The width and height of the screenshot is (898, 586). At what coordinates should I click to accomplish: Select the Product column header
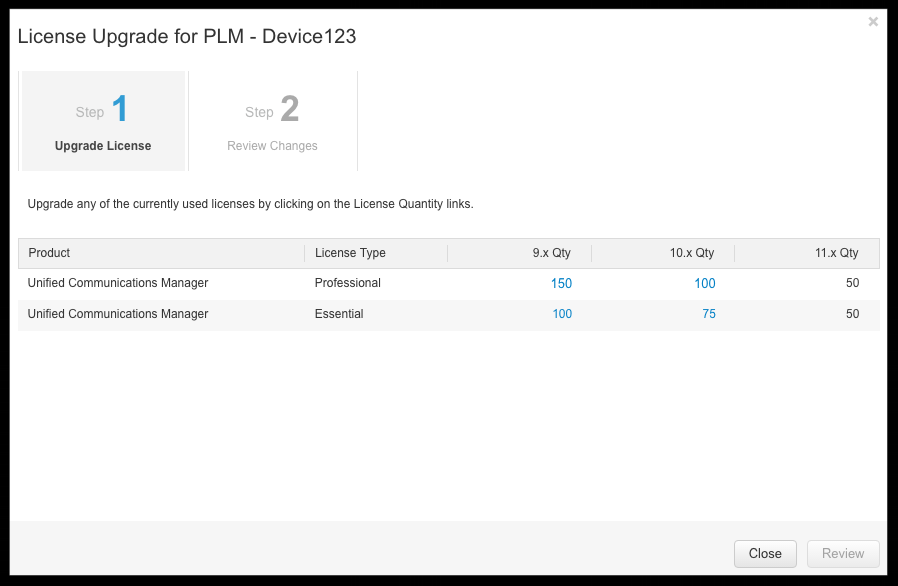coord(162,253)
